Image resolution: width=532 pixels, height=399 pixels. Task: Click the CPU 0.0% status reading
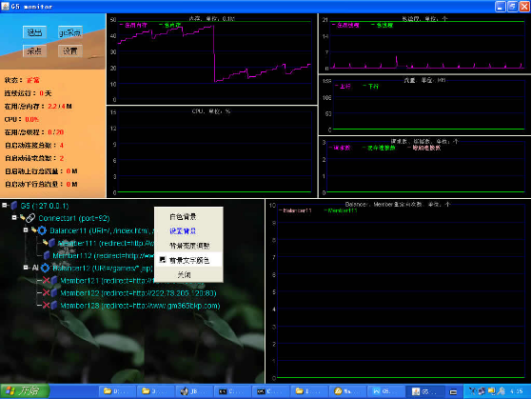tap(32, 119)
